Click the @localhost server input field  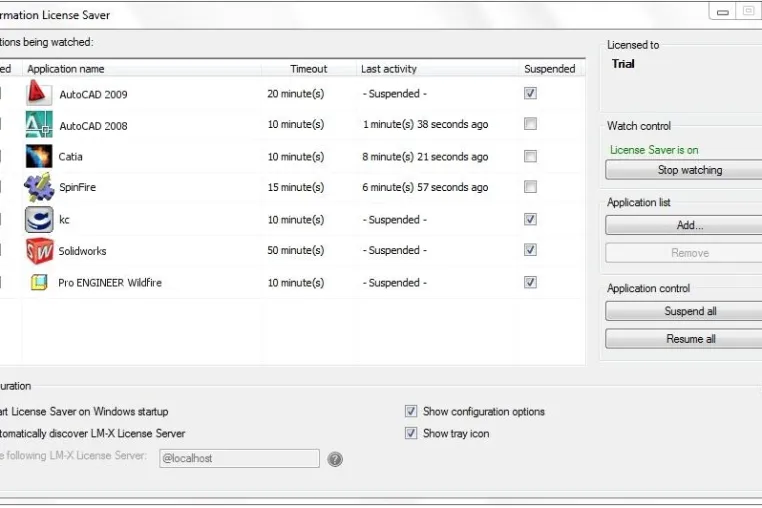[239, 458]
